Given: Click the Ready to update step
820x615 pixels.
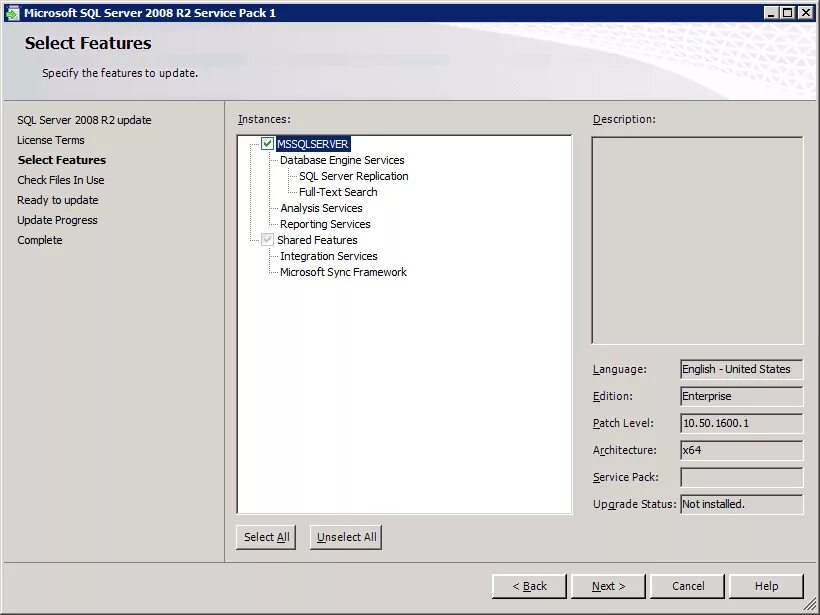Looking at the screenshot, I should [x=58, y=200].
